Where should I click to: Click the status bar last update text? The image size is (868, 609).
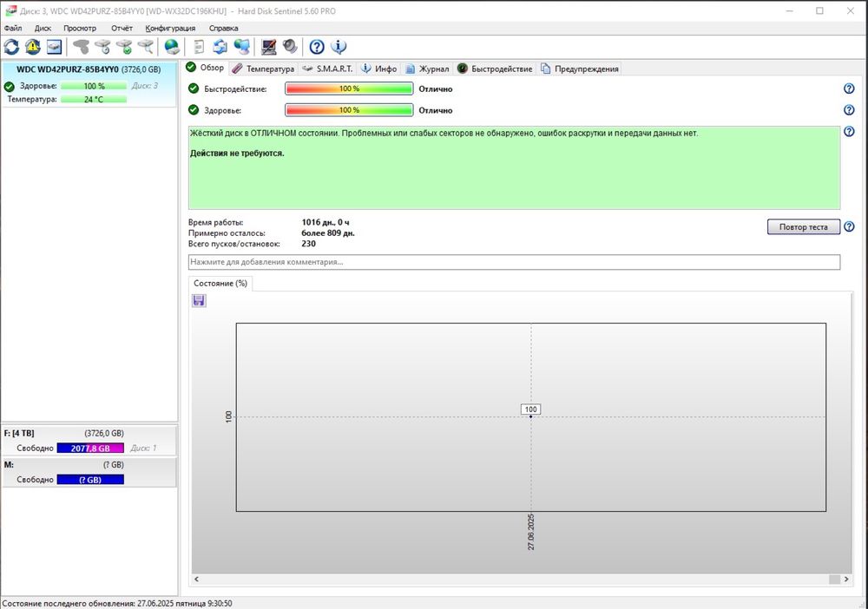(x=117, y=604)
